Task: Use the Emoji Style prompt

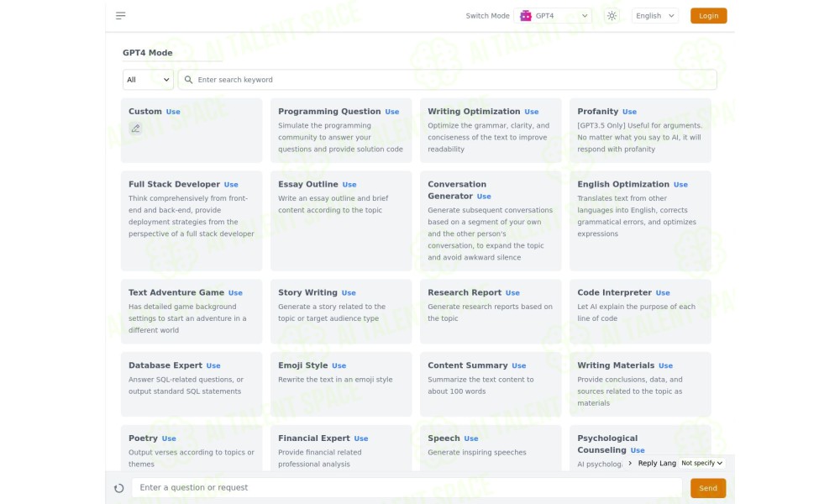Action: pyautogui.click(x=339, y=365)
